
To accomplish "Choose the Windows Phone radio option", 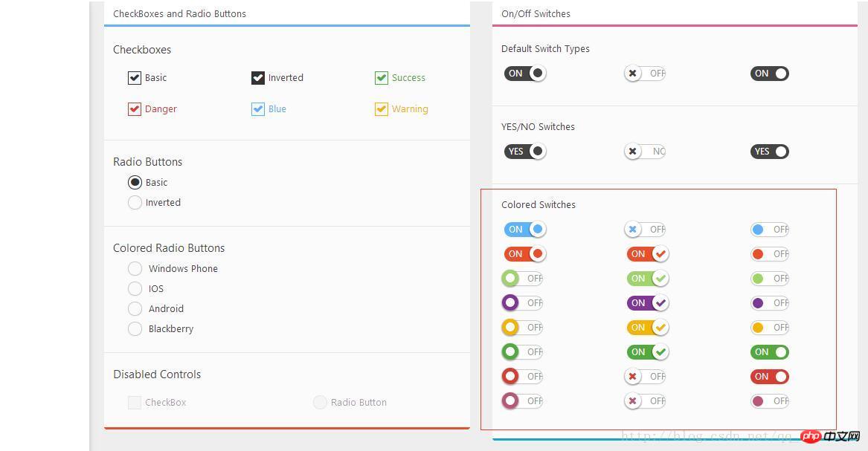I will point(135,269).
